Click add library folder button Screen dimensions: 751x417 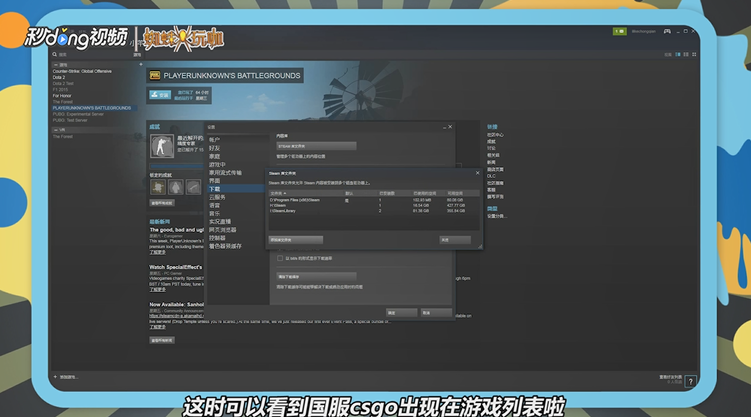[x=296, y=240]
